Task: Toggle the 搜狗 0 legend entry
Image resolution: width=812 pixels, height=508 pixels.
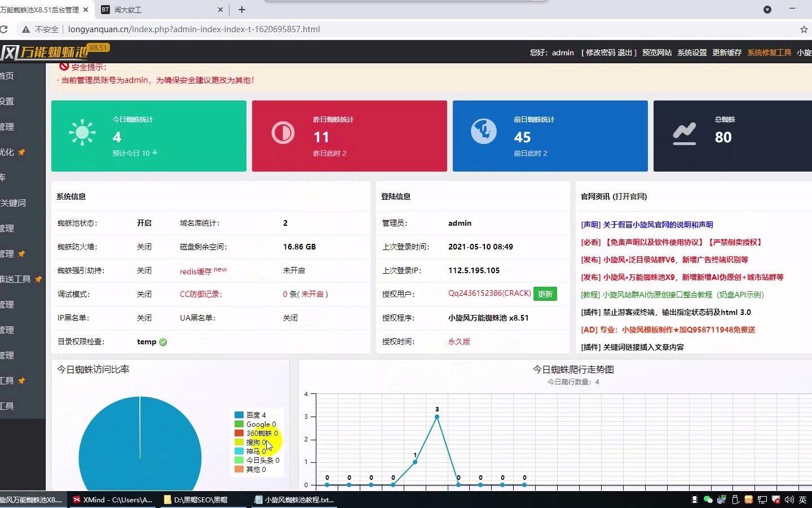Action: tap(250, 442)
